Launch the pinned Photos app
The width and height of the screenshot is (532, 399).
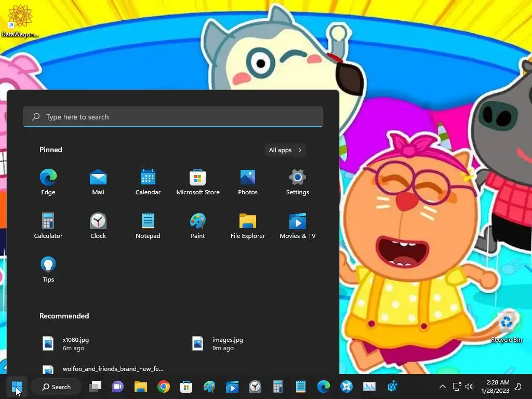[248, 182]
